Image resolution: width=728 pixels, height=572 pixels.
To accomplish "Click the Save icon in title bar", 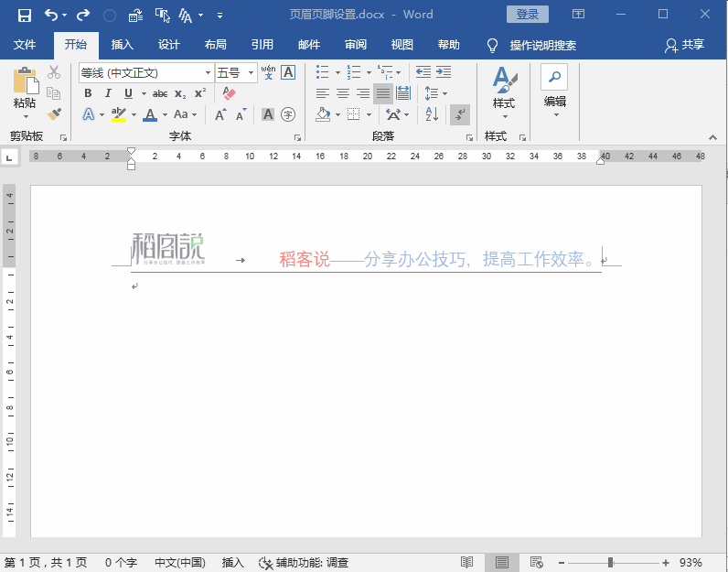I will click(x=25, y=15).
